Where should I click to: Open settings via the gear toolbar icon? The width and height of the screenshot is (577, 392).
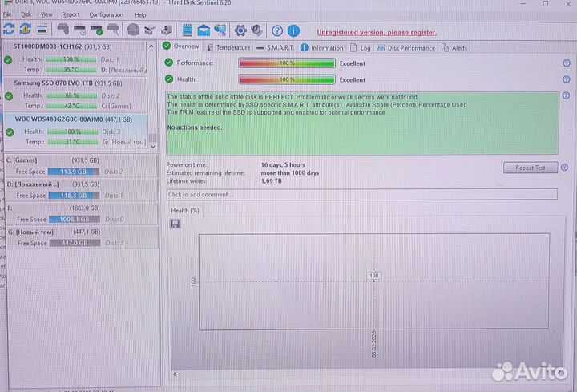(240, 30)
